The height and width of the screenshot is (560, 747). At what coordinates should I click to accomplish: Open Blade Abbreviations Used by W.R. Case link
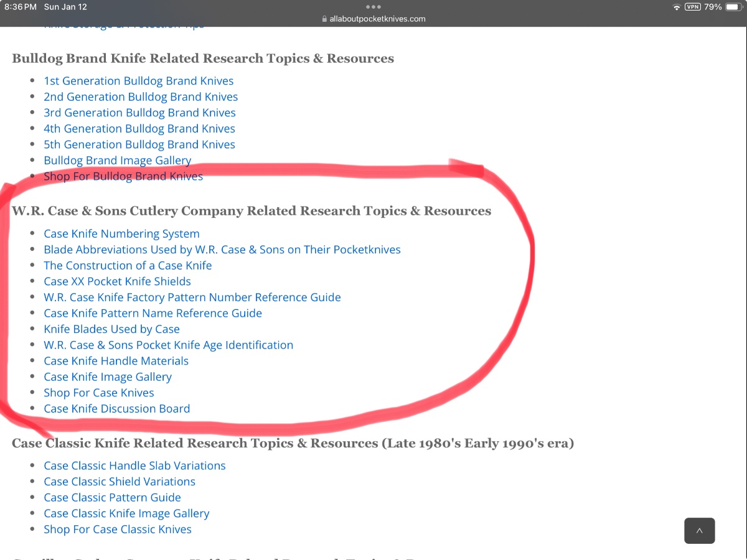click(x=222, y=250)
